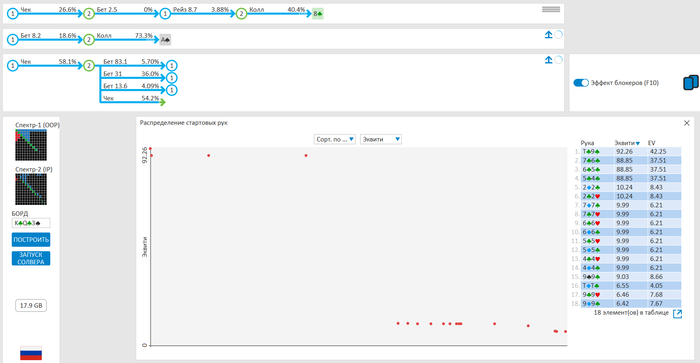Click the ПОСТРОИТЬ button
The height and width of the screenshot is (363, 700).
click(x=31, y=240)
